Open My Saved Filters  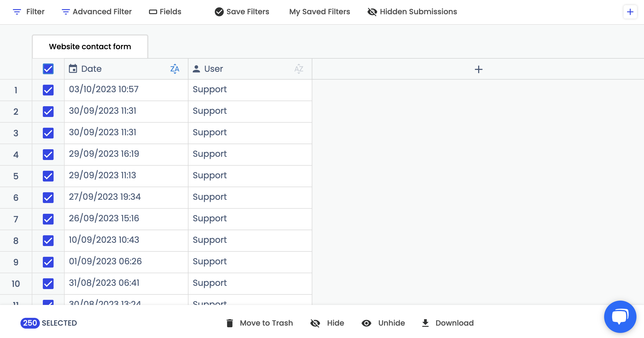point(320,12)
